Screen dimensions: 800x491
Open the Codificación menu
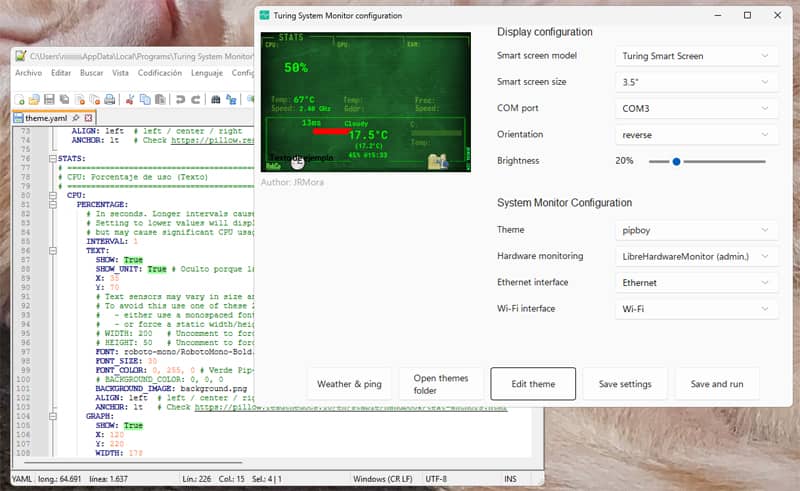tap(160, 73)
